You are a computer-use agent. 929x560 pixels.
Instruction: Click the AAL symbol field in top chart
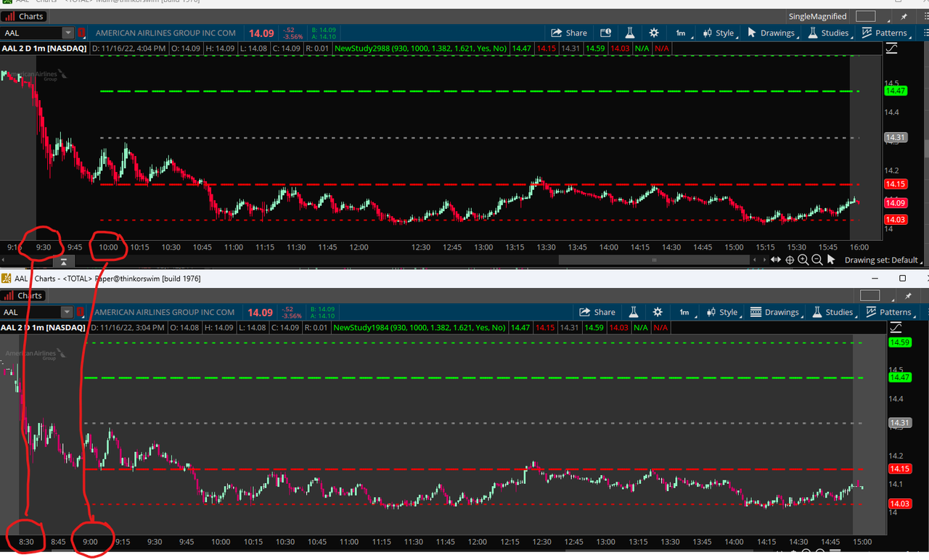[x=32, y=33]
